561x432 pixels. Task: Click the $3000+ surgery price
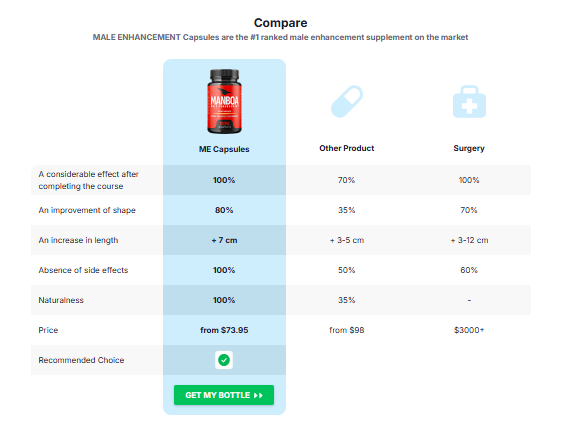pyautogui.click(x=469, y=330)
